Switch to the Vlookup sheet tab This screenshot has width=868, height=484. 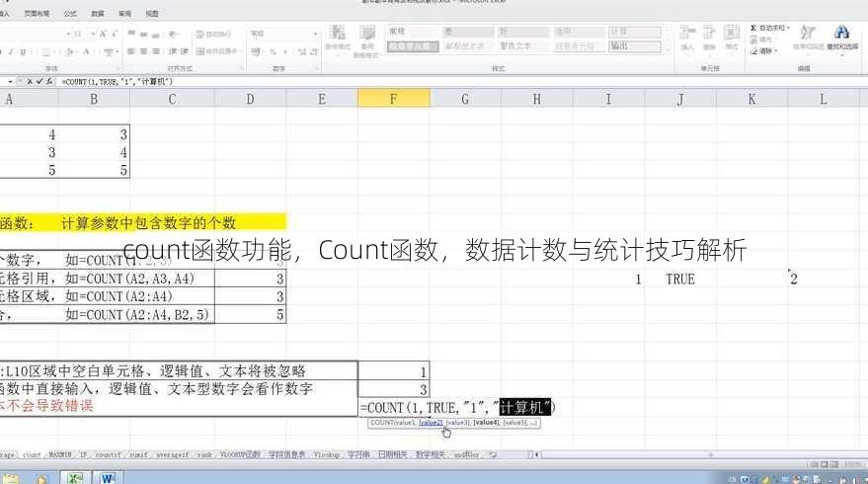click(327, 454)
